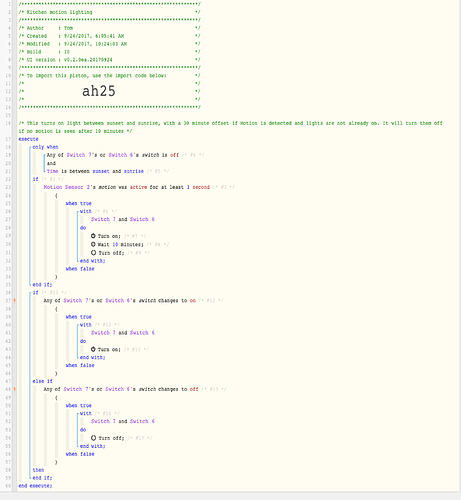This screenshot has height=500, width=461.
Task: Click the 'active' value in motion condition
Action: click(138, 187)
